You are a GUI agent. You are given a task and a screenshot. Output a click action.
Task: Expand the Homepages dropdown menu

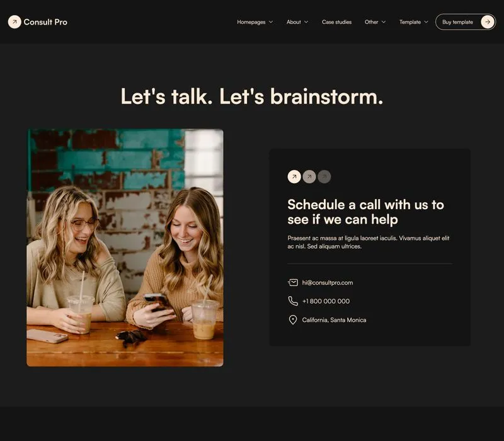click(255, 22)
